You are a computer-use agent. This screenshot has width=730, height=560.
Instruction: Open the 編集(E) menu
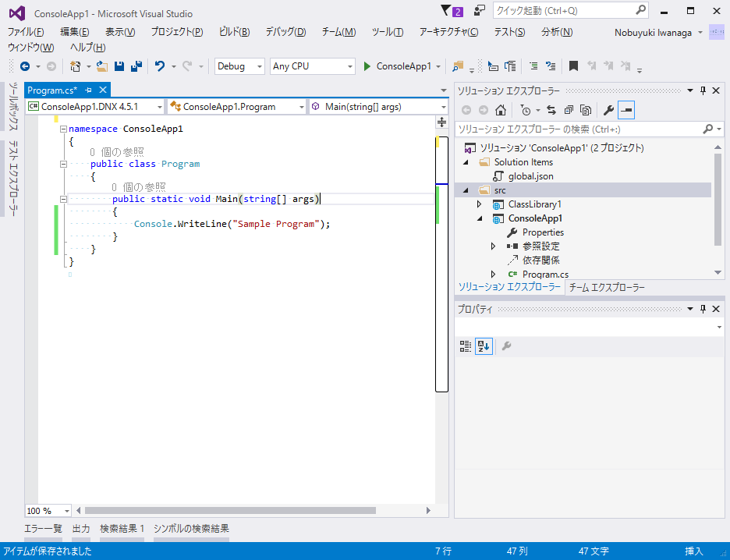(75, 32)
